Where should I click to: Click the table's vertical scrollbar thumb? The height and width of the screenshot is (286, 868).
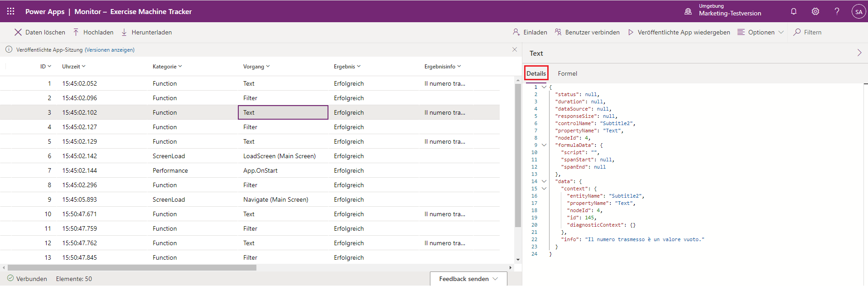click(x=518, y=155)
